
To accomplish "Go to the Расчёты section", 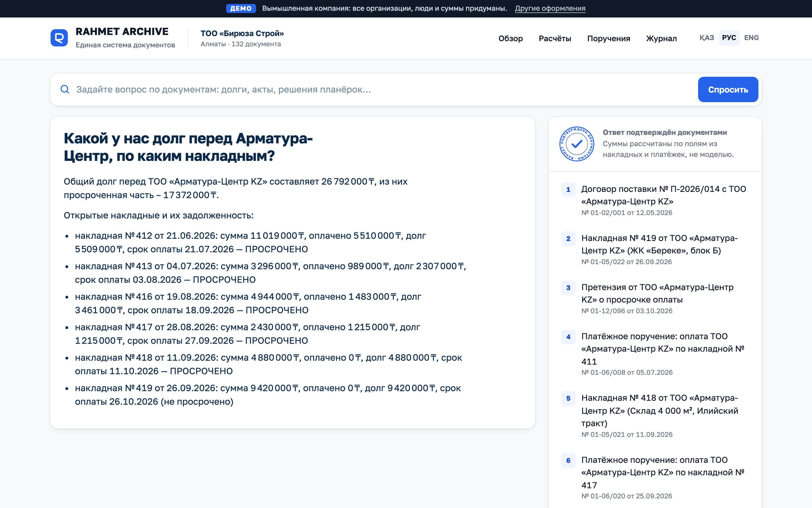I will click(x=555, y=38).
